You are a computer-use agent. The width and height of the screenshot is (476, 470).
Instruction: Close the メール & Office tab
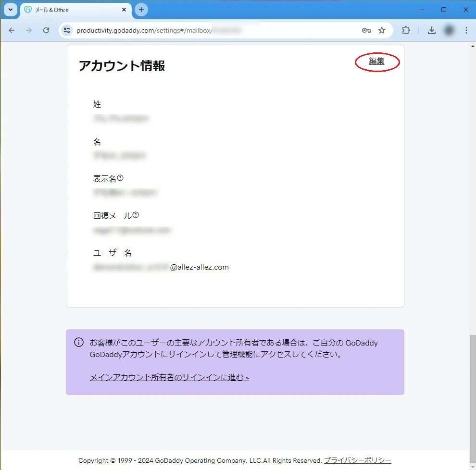coord(124,10)
